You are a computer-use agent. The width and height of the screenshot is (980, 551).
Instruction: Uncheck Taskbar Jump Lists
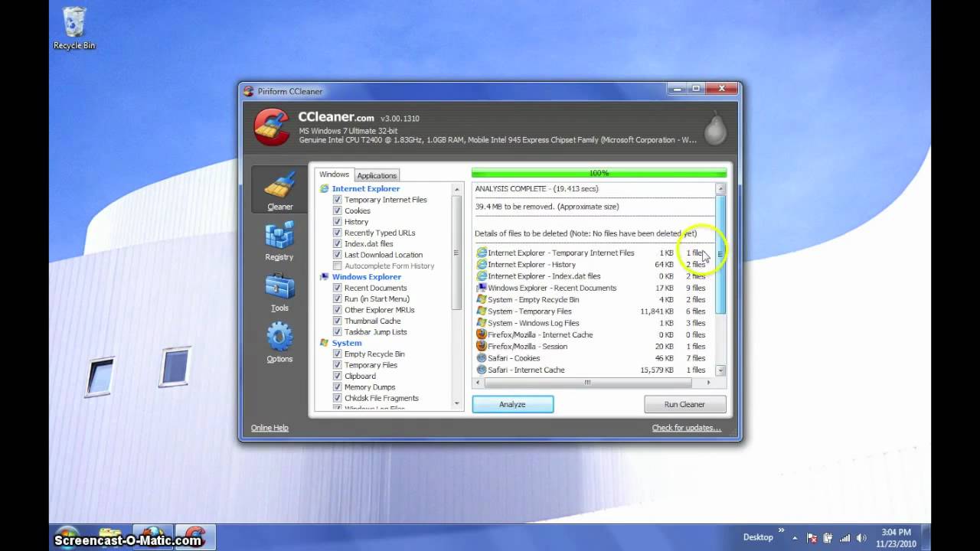pyautogui.click(x=338, y=332)
